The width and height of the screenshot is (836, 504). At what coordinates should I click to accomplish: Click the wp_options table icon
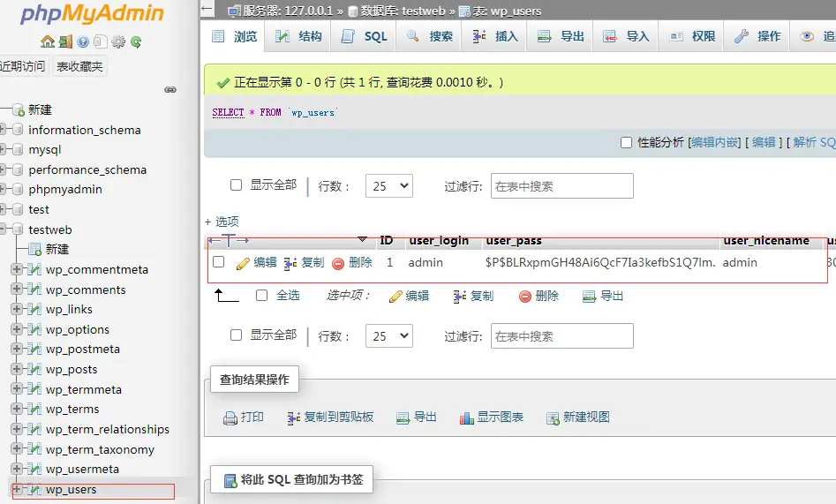coord(34,329)
